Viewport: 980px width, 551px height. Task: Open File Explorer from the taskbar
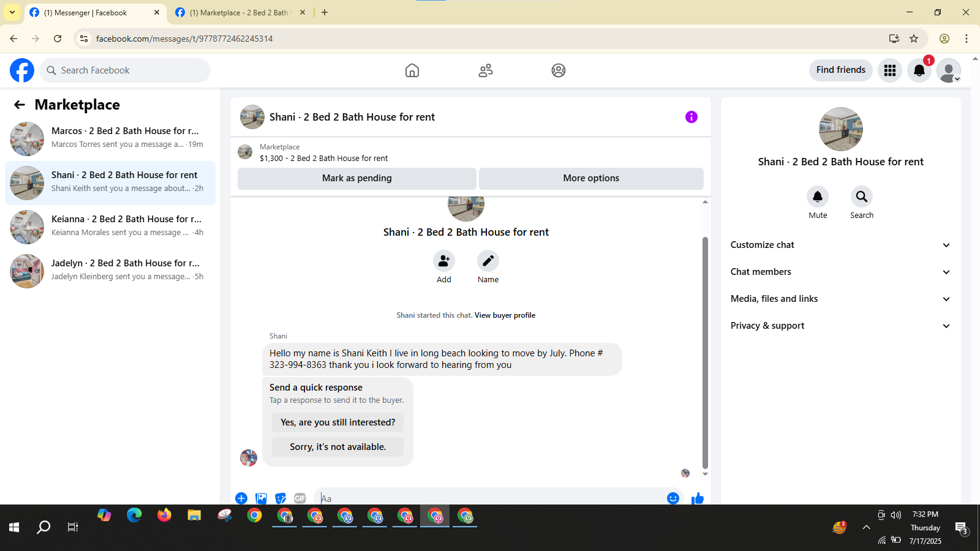pyautogui.click(x=194, y=515)
